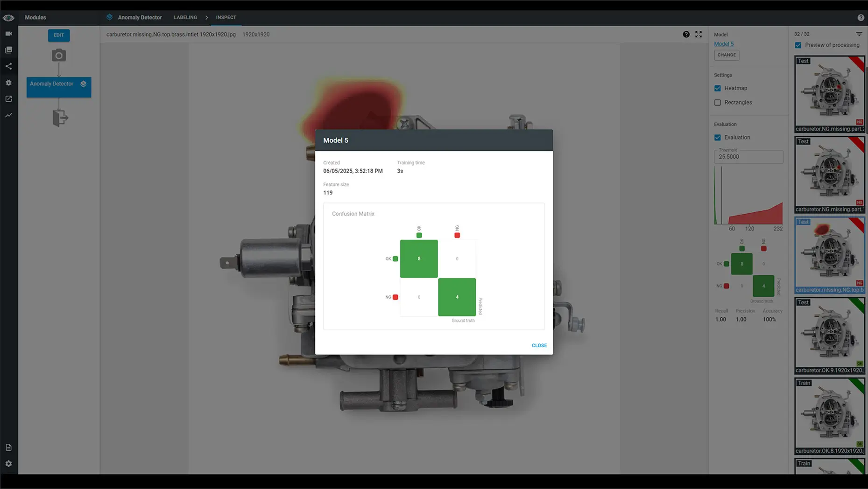Click the Confusion Matrix heading
Screen dimensions: 868x489
coord(353,214)
